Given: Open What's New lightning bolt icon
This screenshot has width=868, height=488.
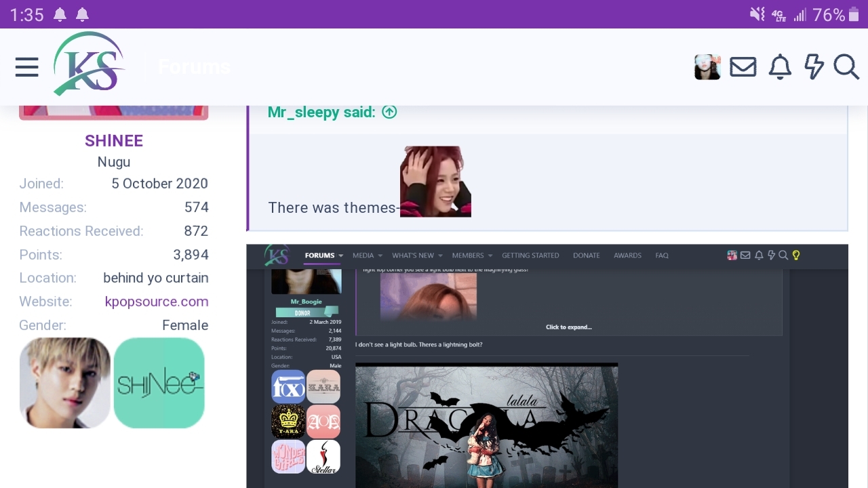Looking at the screenshot, I should (814, 67).
